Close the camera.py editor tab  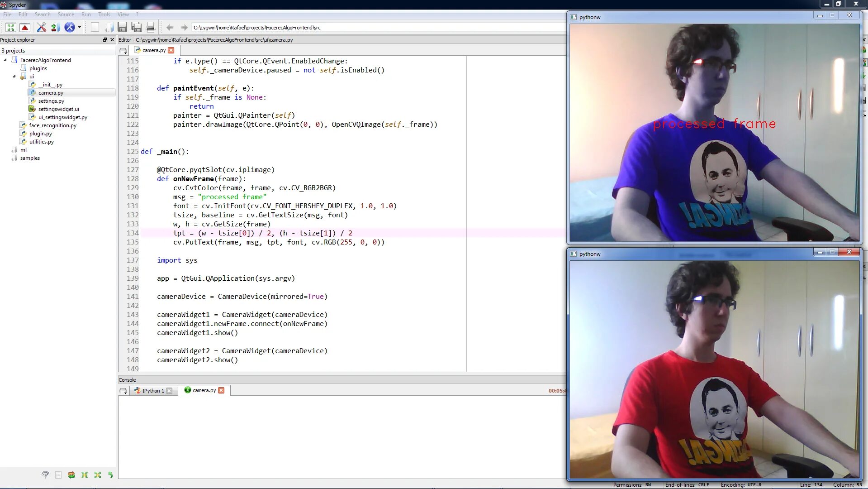pos(171,50)
